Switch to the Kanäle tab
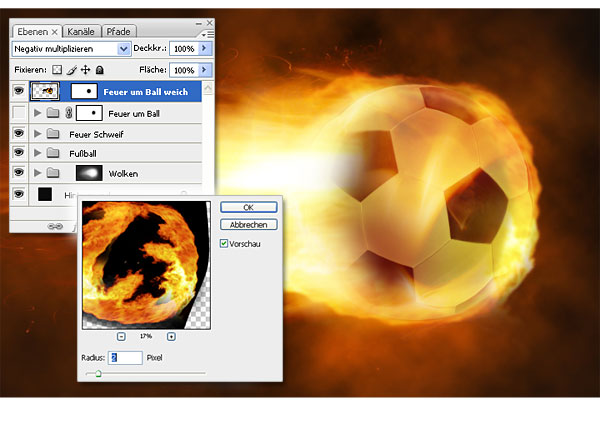Image resolution: width=600 pixels, height=427 pixels. [x=82, y=31]
